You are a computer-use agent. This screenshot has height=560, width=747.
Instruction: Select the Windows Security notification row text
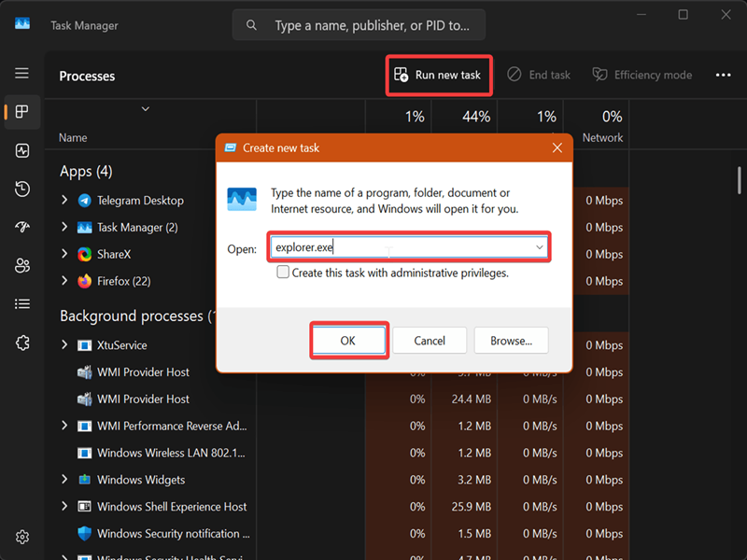(174, 533)
